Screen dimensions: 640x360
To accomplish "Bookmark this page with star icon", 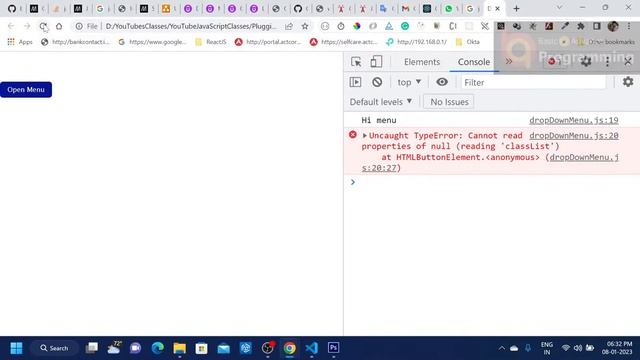I will tap(305, 26).
